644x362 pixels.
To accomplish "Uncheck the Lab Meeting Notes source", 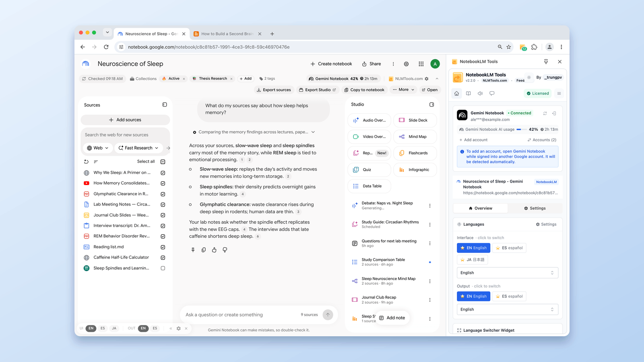I will 163,205.
